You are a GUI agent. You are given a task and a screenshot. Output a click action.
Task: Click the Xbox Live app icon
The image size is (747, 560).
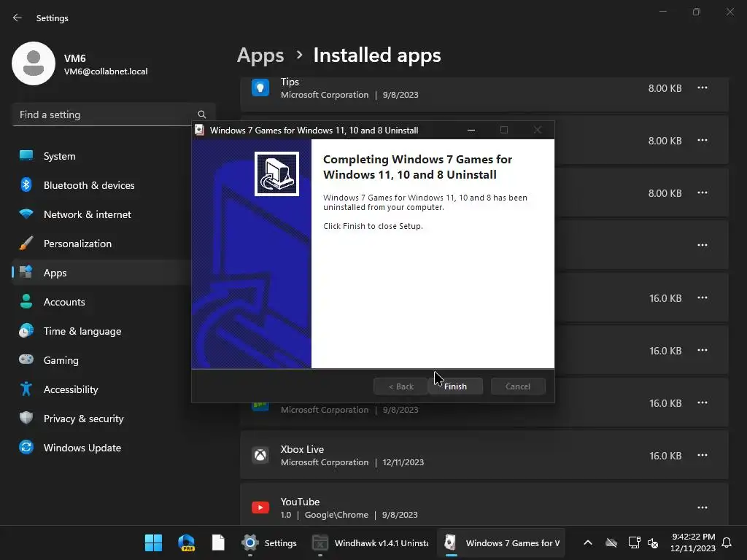[260, 455]
